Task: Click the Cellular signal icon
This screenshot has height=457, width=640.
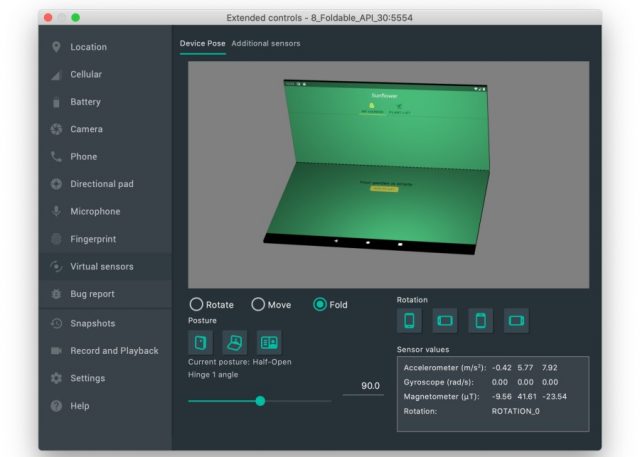Action: [56, 75]
